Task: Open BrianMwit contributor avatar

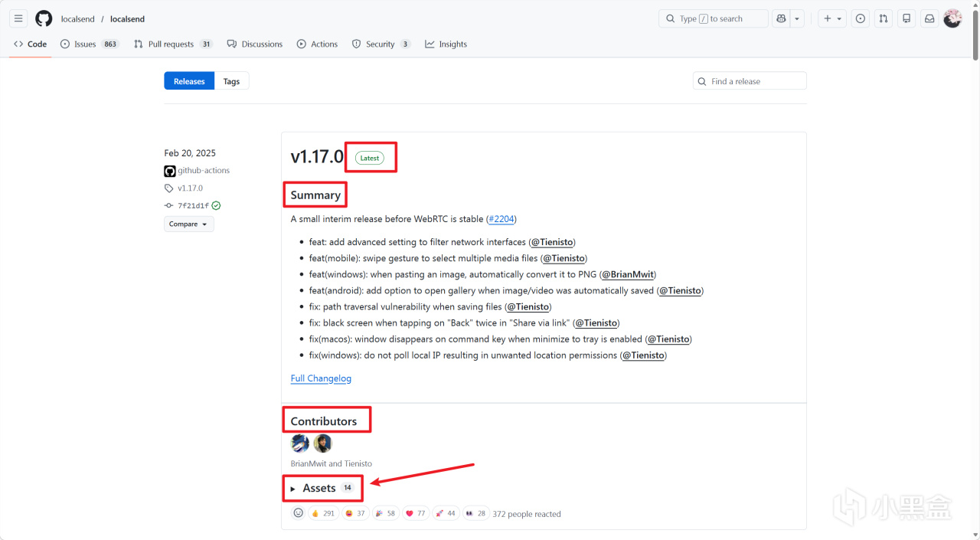Action: point(300,443)
